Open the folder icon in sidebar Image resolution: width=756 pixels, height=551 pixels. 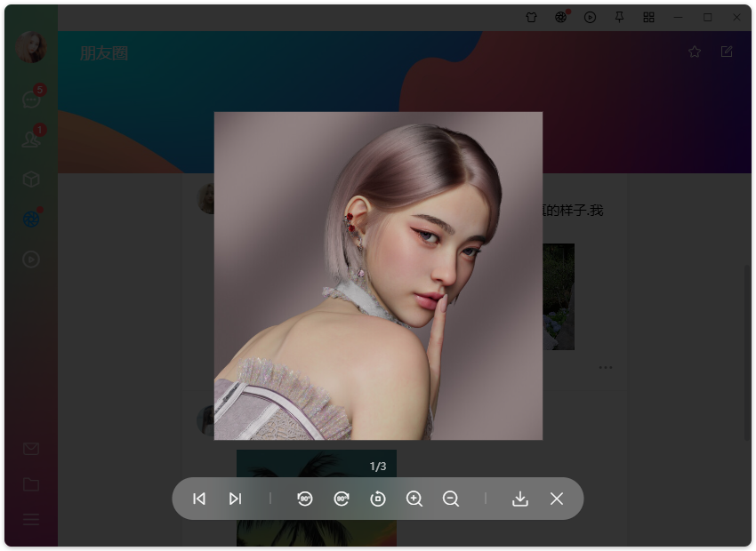point(31,484)
